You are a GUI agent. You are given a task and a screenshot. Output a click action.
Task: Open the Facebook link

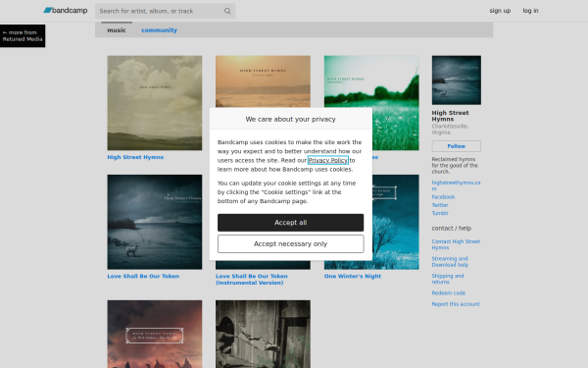(443, 197)
